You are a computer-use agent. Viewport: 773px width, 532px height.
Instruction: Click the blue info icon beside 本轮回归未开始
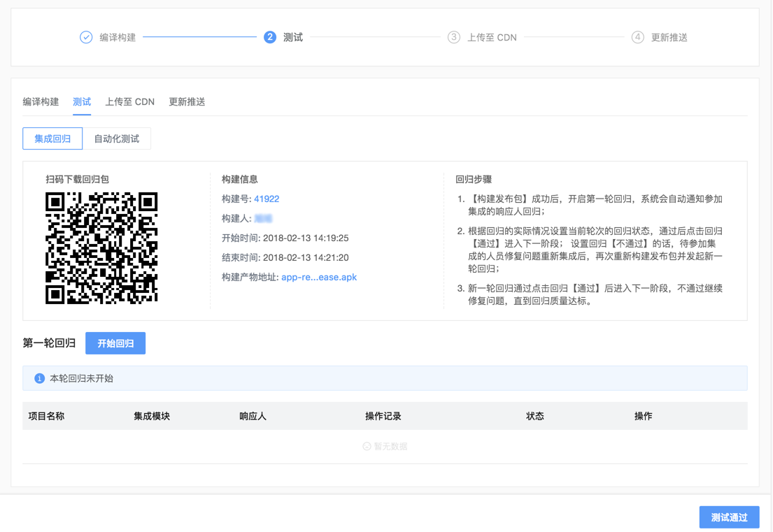pos(39,378)
